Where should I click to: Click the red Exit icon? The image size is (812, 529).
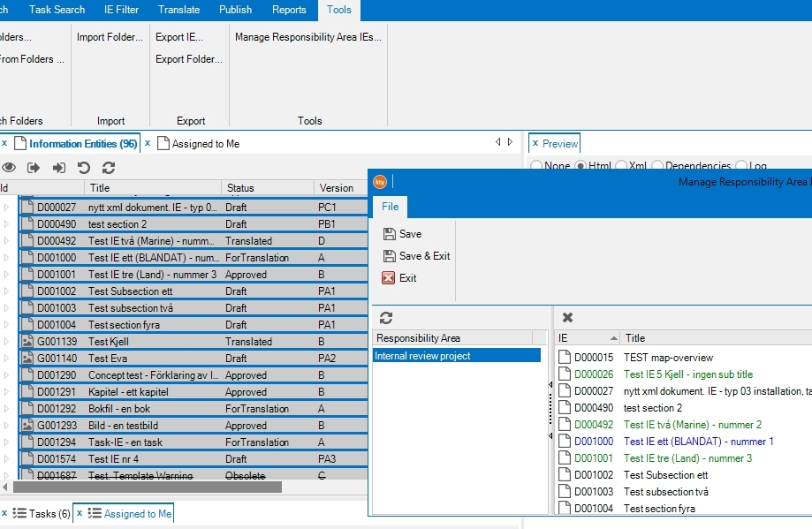pos(389,278)
